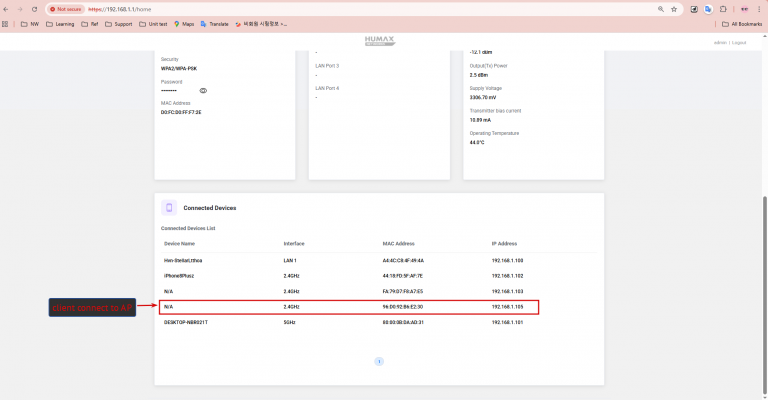Image resolution: width=768 pixels, height=400 pixels.
Task: Click the 2.5 dBm output power value
Action: pos(479,75)
